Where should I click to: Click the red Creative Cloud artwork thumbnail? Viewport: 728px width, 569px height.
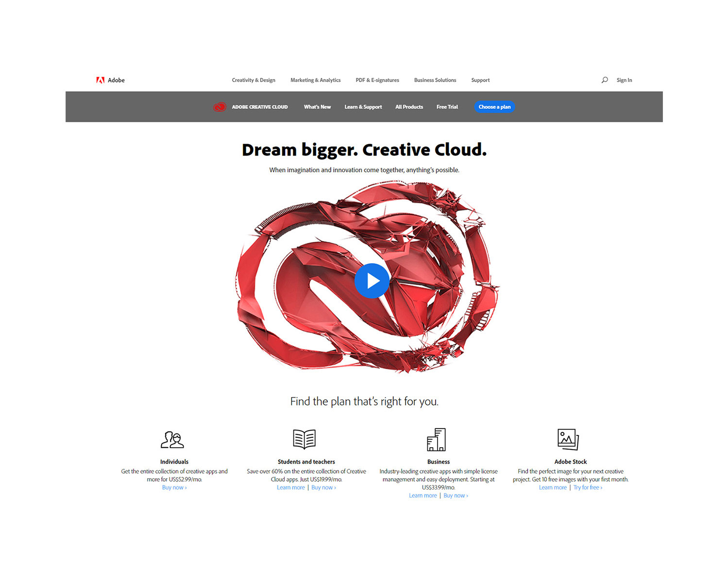coord(368,277)
